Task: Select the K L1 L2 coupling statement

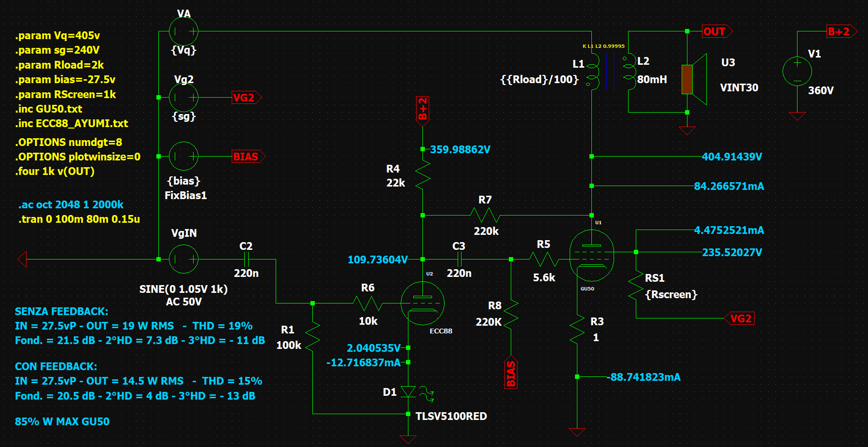Action: (x=603, y=46)
